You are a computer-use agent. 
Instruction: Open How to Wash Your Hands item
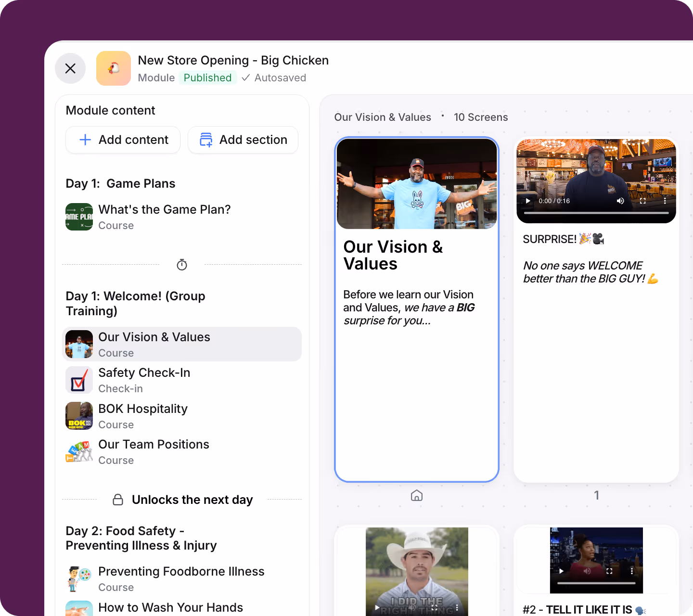click(x=182, y=607)
